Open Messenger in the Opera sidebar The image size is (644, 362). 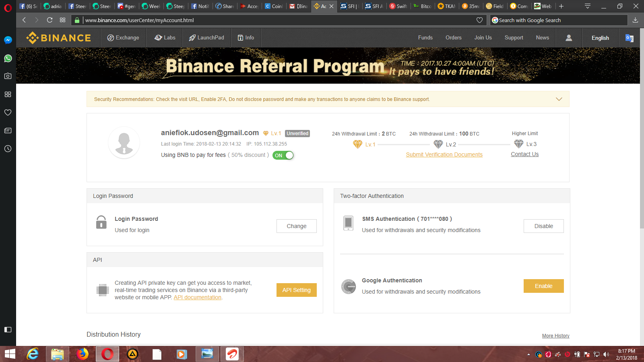click(8, 40)
